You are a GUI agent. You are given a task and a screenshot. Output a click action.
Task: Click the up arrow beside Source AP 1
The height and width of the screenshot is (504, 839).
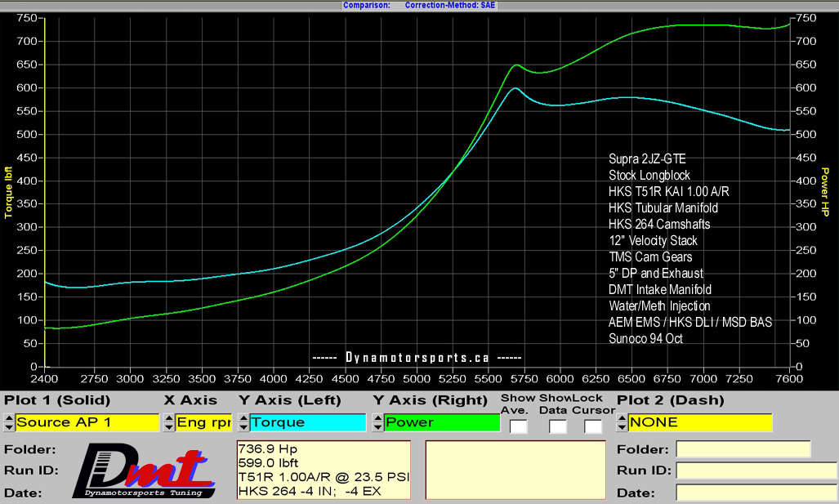tap(8, 418)
